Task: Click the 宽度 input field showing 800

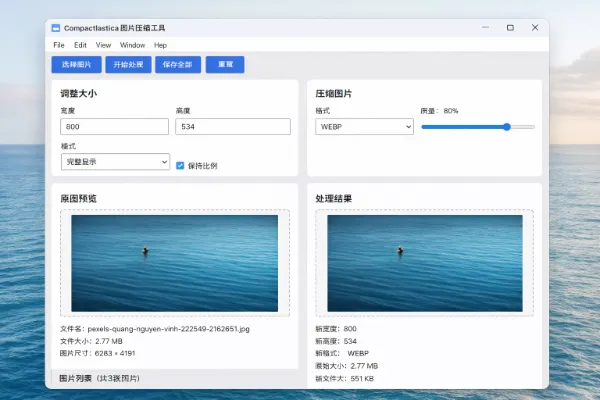Action: (114, 127)
